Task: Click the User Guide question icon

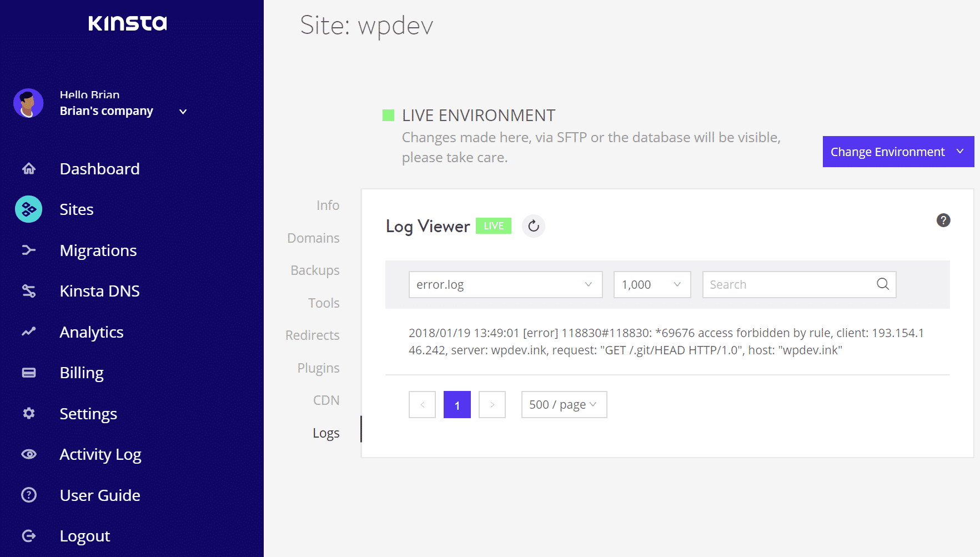Action: pyautogui.click(x=29, y=495)
